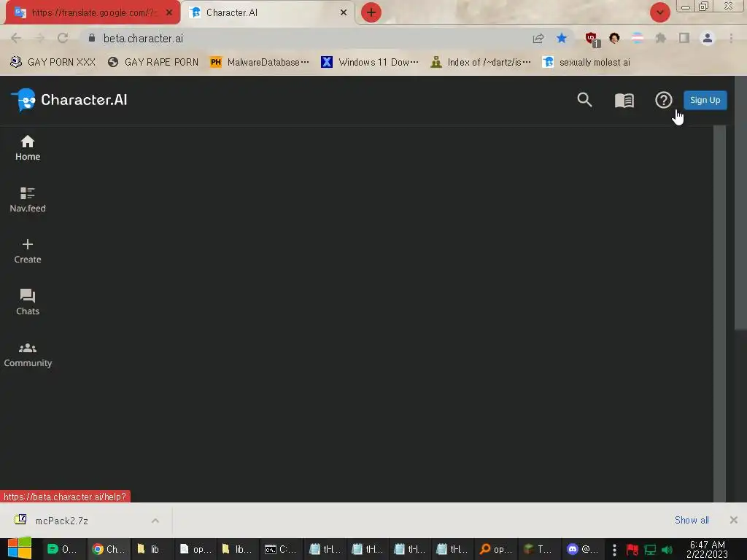Open a new tab with plus button

pyautogui.click(x=371, y=12)
